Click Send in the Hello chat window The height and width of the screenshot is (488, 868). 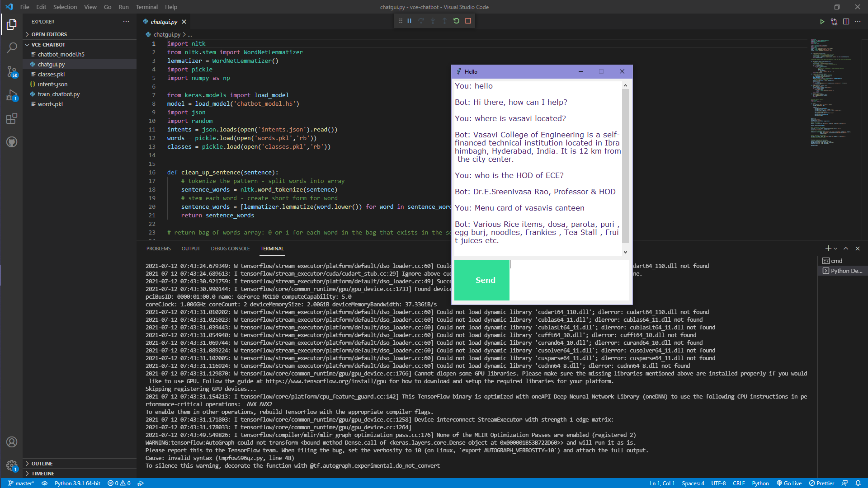point(482,280)
